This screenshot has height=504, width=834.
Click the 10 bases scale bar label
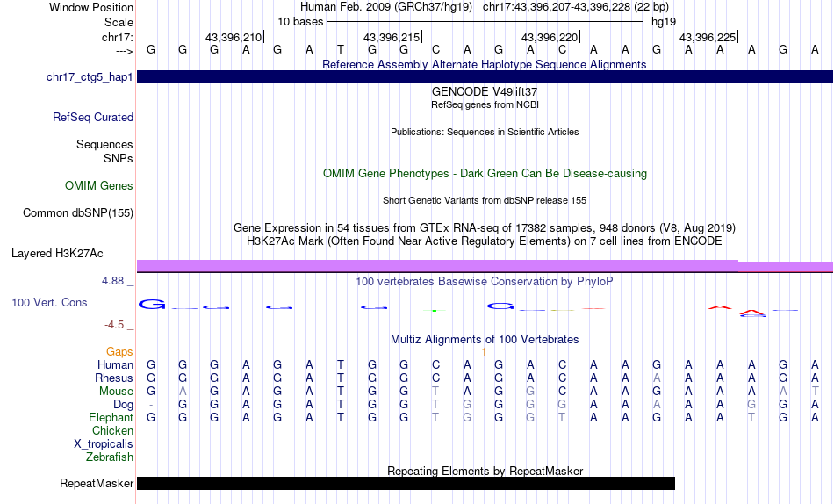pyautogui.click(x=300, y=22)
